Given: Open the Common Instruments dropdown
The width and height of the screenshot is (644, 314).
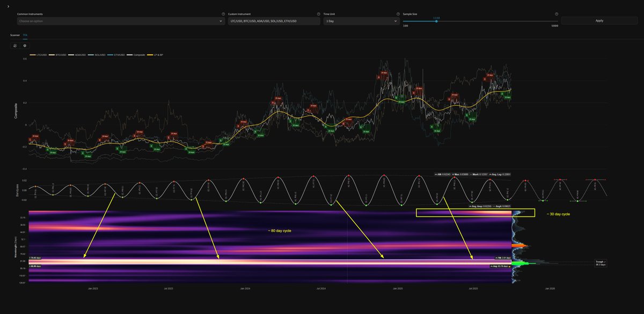Looking at the screenshot, I should [121, 21].
